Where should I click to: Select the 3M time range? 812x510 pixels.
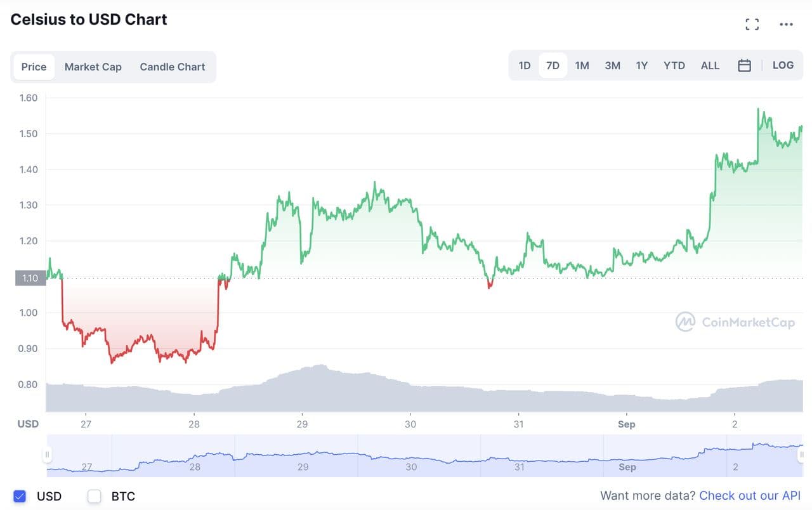[612, 65]
